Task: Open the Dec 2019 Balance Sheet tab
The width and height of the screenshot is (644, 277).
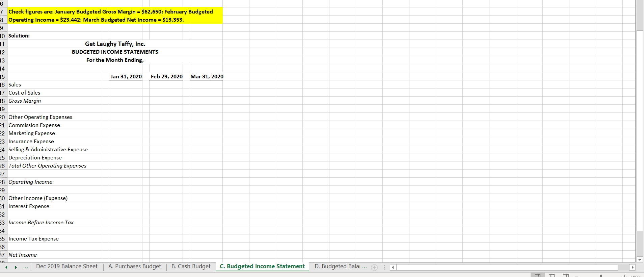Action: coord(67,267)
